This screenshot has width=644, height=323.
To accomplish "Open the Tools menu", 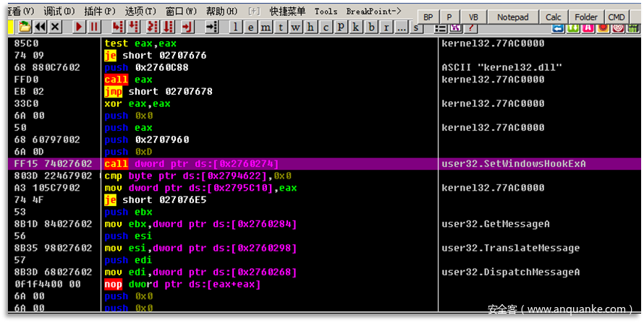I will [326, 12].
